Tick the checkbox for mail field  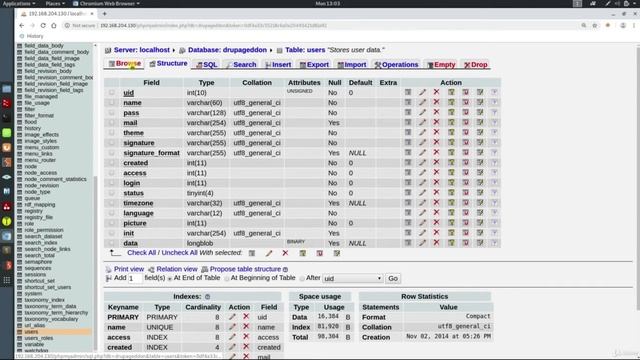(x=111, y=122)
